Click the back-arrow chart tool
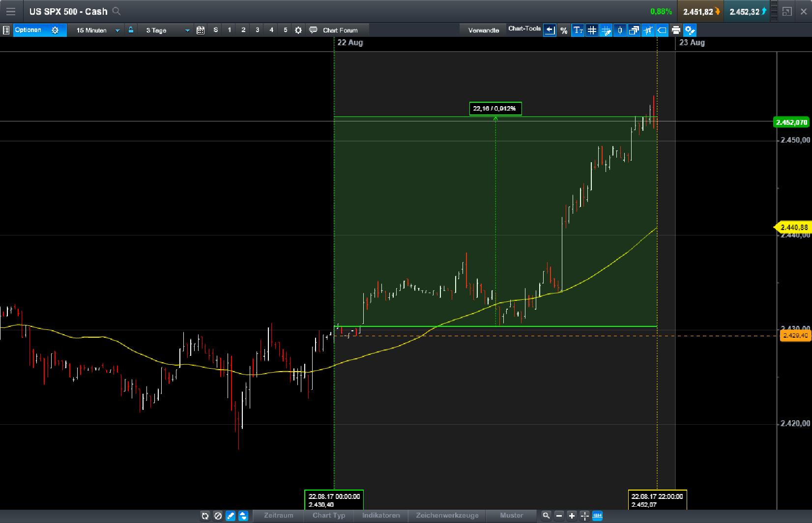 [x=550, y=30]
